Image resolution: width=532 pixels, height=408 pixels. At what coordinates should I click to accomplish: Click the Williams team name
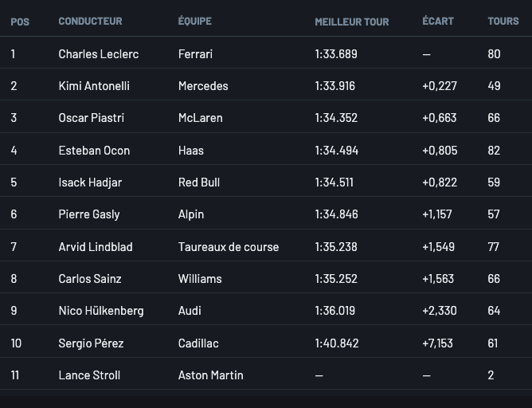point(200,279)
